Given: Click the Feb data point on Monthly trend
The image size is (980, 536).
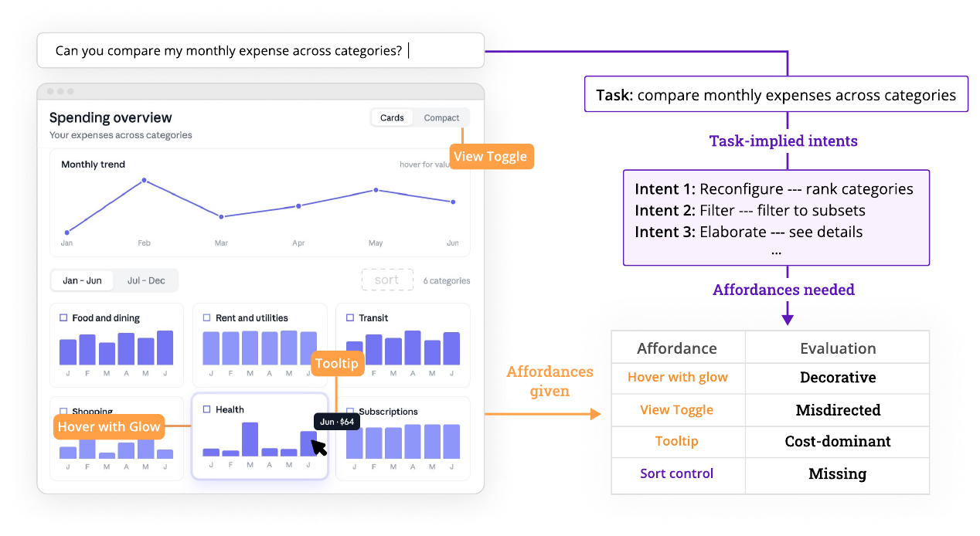Looking at the screenshot, I should click(144, 180).
